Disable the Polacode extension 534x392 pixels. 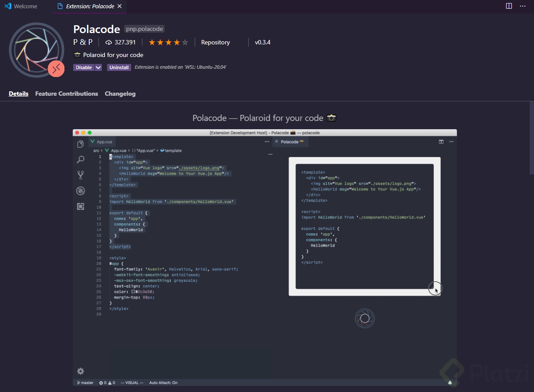(84, 67)
